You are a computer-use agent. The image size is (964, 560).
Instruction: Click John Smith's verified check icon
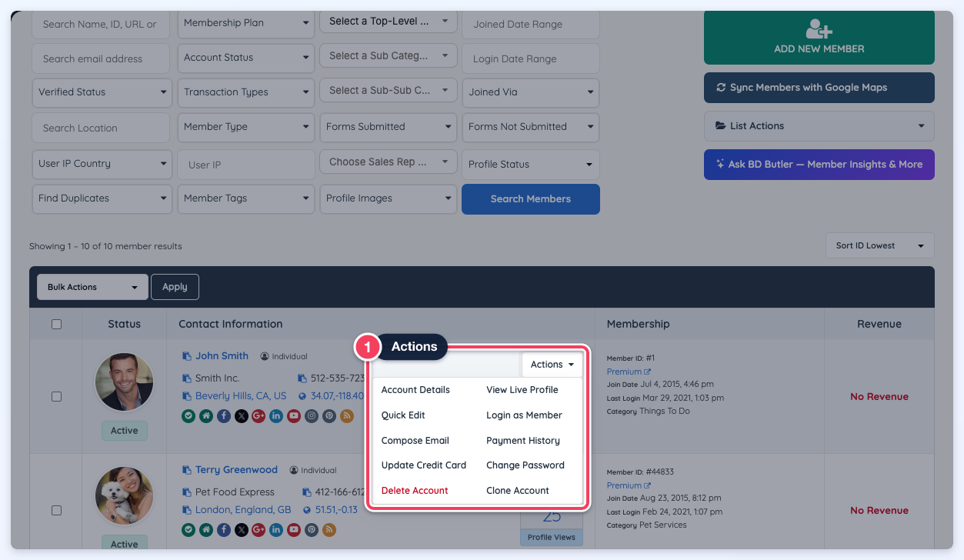(x=188, y=416)
